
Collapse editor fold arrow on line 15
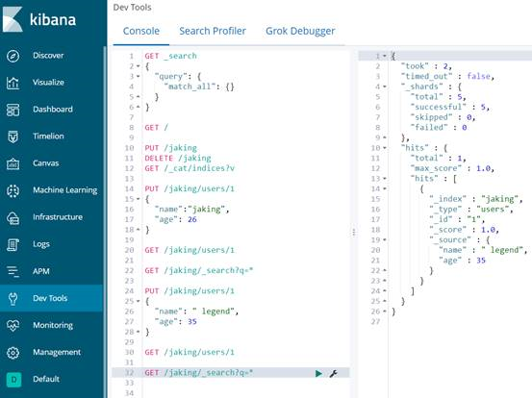tap(139, 199)
